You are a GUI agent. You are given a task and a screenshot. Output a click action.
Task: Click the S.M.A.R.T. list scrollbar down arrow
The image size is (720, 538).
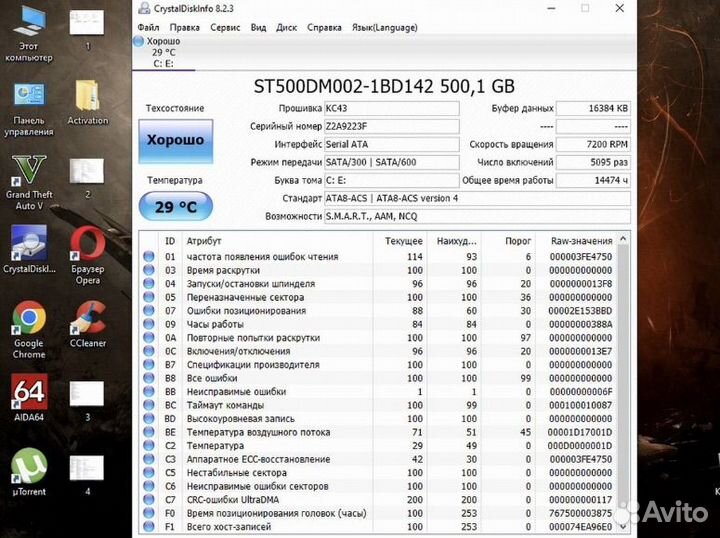click(x=625, y=526)
